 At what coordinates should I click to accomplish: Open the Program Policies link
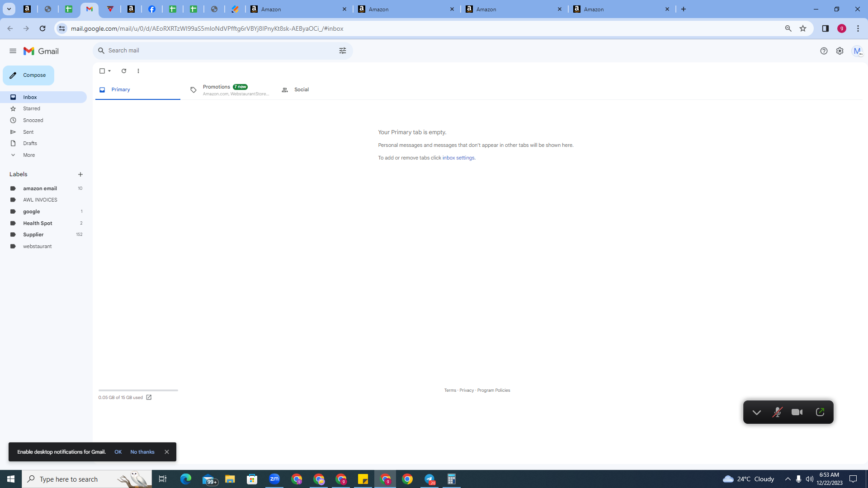(x=494, y=390)
